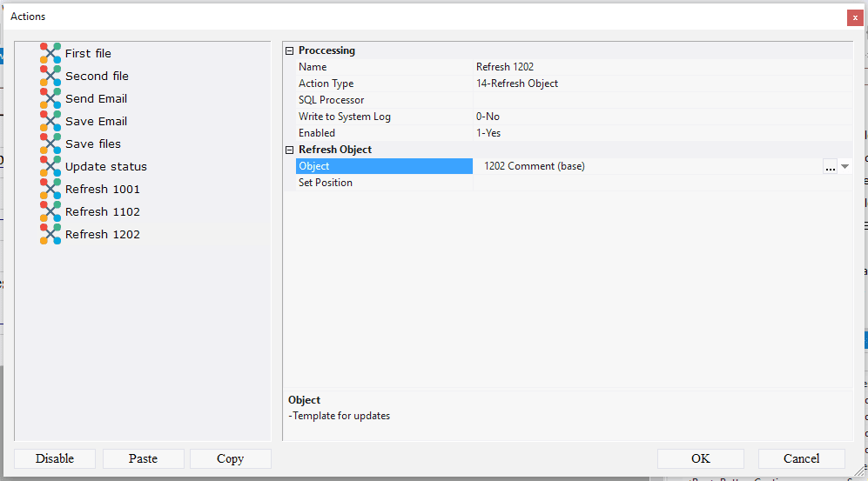Click the icon beside First file
Image resolution: width=868 pixels, height=481 pixels.
(x=50, y=53)
